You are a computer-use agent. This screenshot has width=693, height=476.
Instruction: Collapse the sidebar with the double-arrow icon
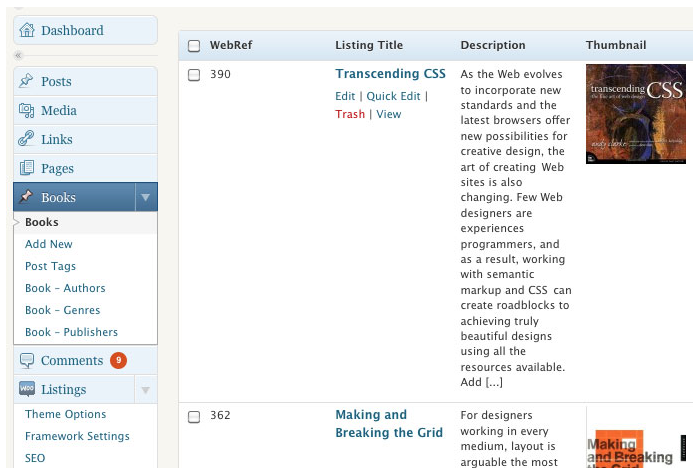[18, 55]
